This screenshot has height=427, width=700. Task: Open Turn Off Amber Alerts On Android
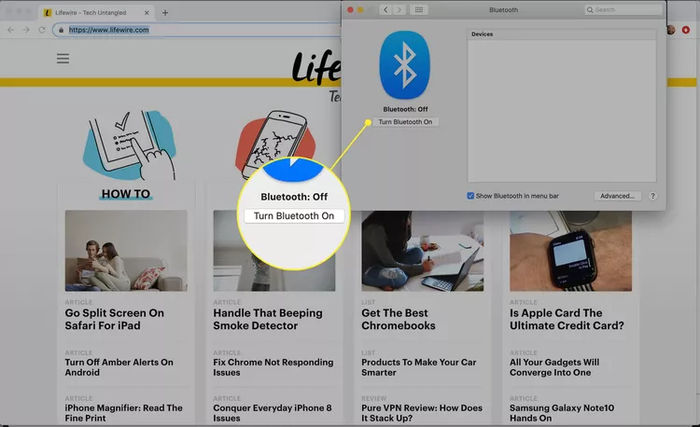point(119,367)
